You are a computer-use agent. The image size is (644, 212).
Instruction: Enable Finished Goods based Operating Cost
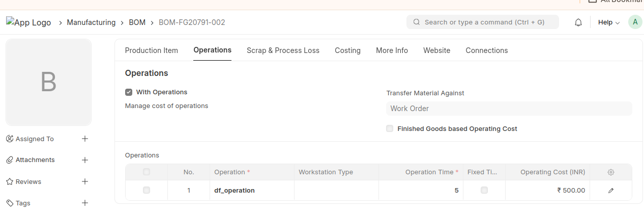coord(390,129)
